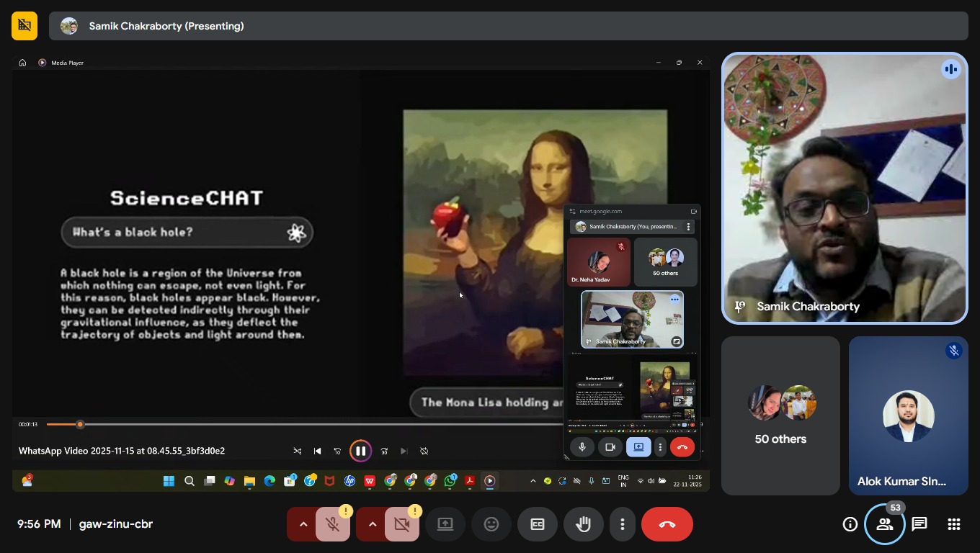Open the activities grid icon at bottom right
This screenshot has height=553, width=980.
(953, 524)
